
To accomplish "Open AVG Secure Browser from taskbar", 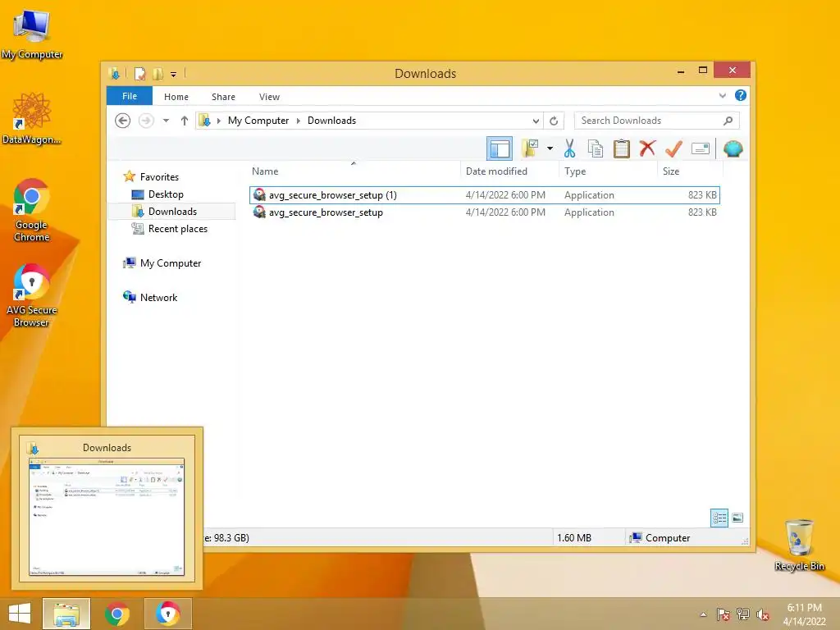I will pyautogui.click(x=167, y=614).
